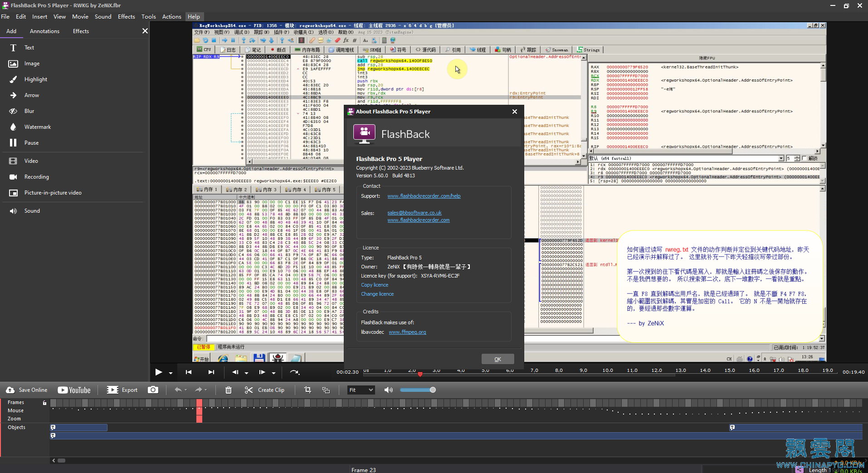Select the Mouse track label
Image resolution: width=868 pixels, height=473 pixels.
click(15, 410)
